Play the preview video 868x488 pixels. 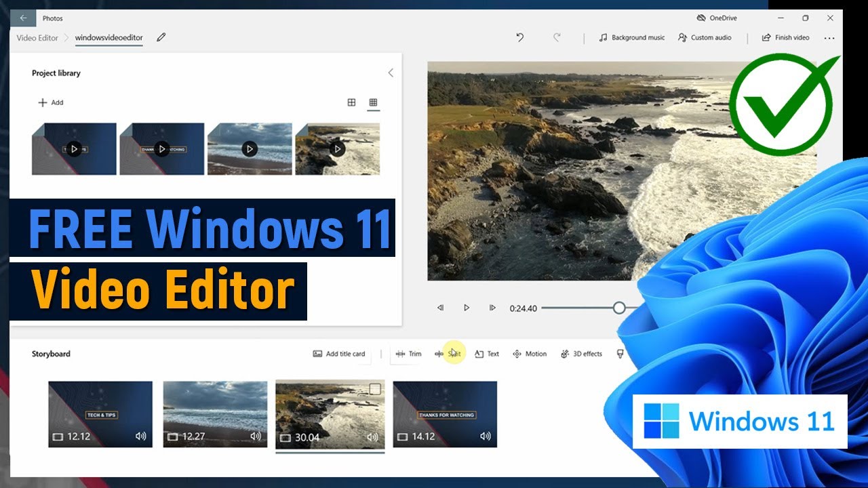pyautogui.click(x=466, y=307)
